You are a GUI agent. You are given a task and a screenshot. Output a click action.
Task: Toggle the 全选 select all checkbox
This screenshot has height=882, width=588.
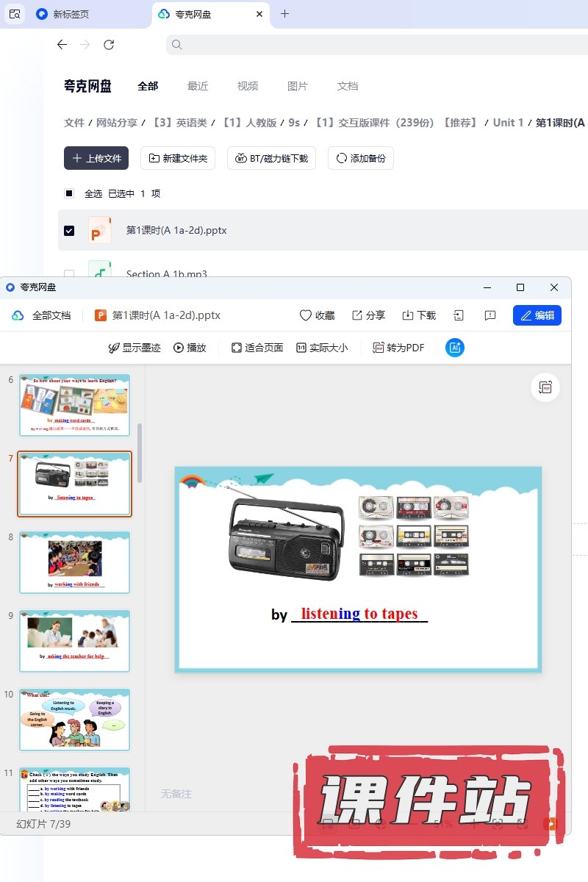69,193
